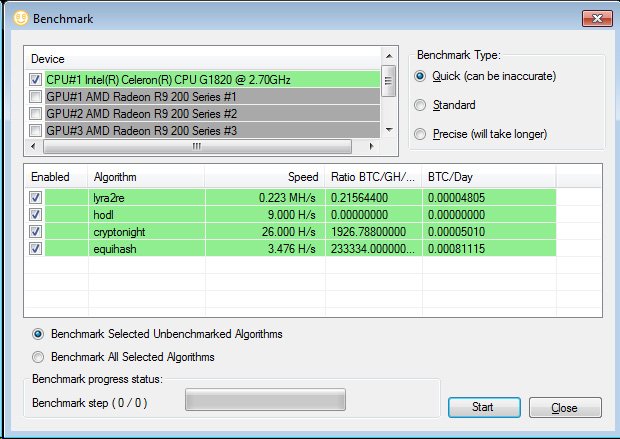Toggle the hodl algorithm checkbox
620x439 pixels.
(35, 214)
